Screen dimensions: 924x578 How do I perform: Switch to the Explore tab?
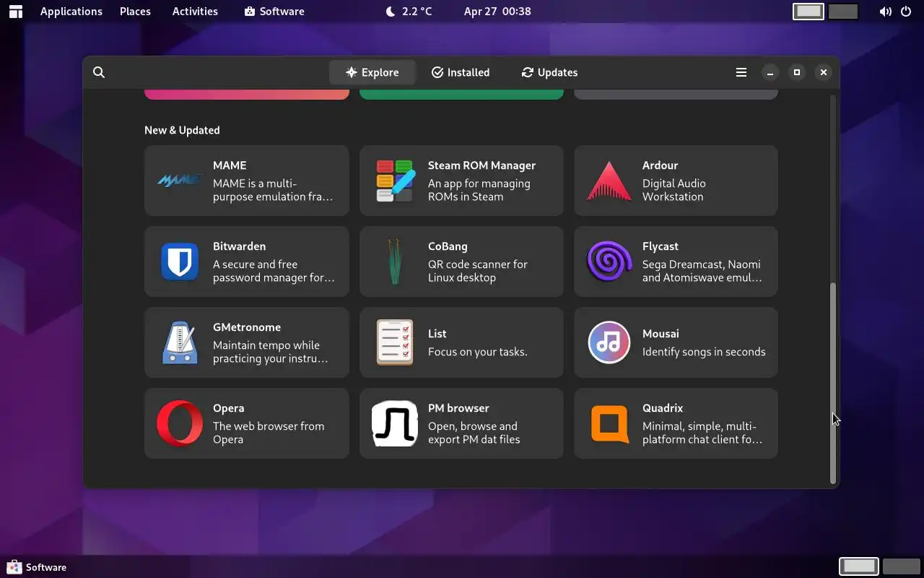point(372,72)
